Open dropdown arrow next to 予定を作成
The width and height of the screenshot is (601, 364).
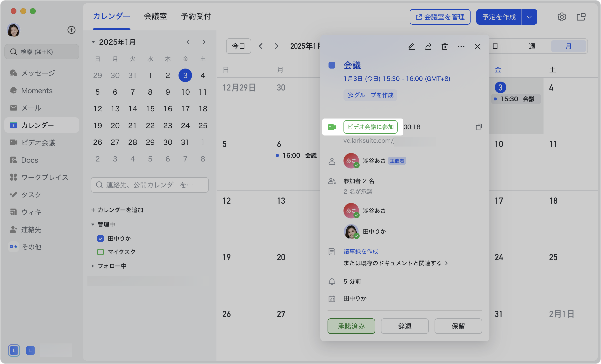pyautogui.click(x=529, y=17)
